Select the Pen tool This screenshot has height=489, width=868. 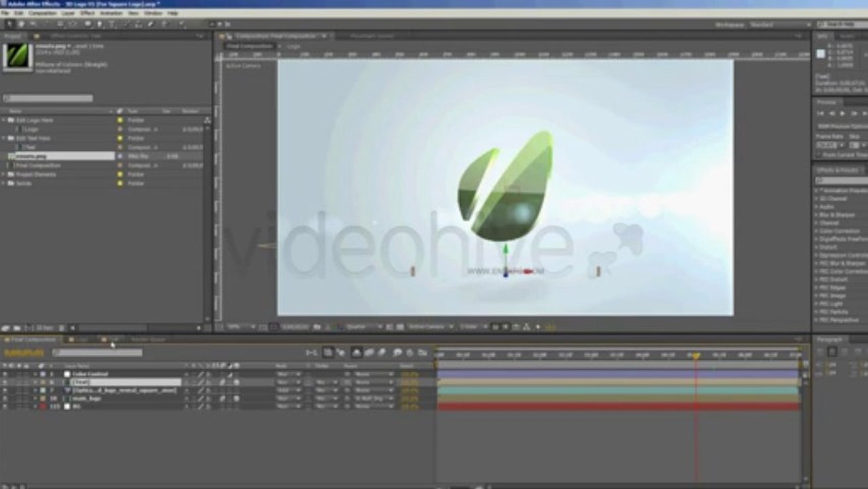coord(100,24)
